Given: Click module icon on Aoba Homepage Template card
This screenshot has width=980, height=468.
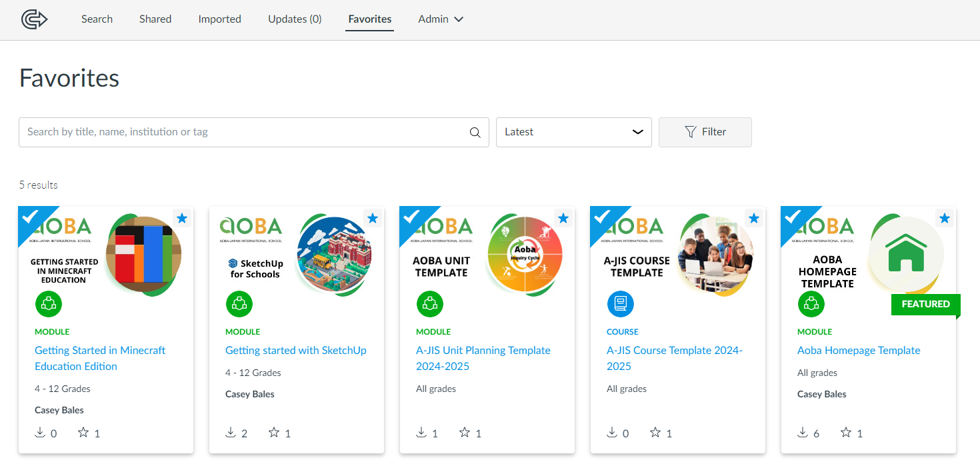Looking at the screenshot, I should [x=811, y=305].
